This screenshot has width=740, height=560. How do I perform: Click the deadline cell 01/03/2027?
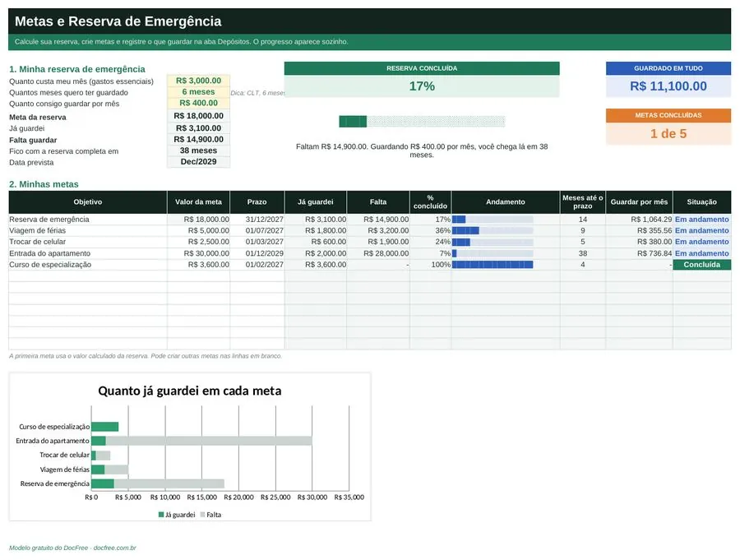pyautogui.click(x=257, y=242)
